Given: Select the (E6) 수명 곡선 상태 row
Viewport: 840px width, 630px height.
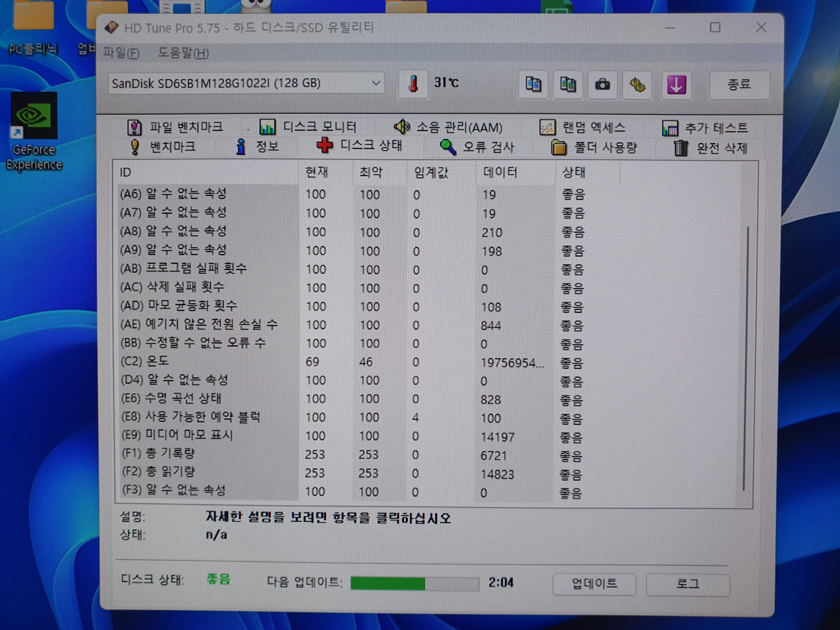Looking at the screenshot, I should 353,399.
